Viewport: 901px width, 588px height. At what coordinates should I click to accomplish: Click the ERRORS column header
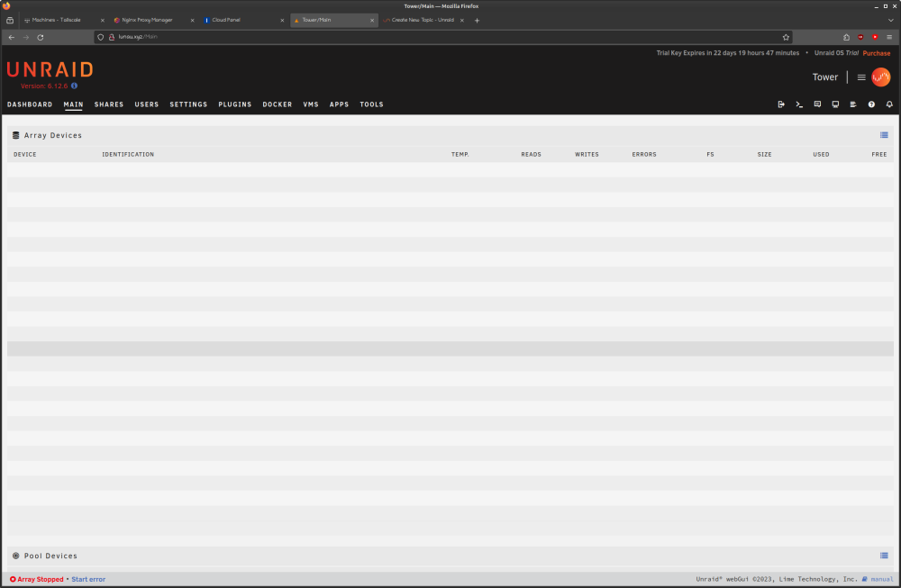(x=644, y=155)
